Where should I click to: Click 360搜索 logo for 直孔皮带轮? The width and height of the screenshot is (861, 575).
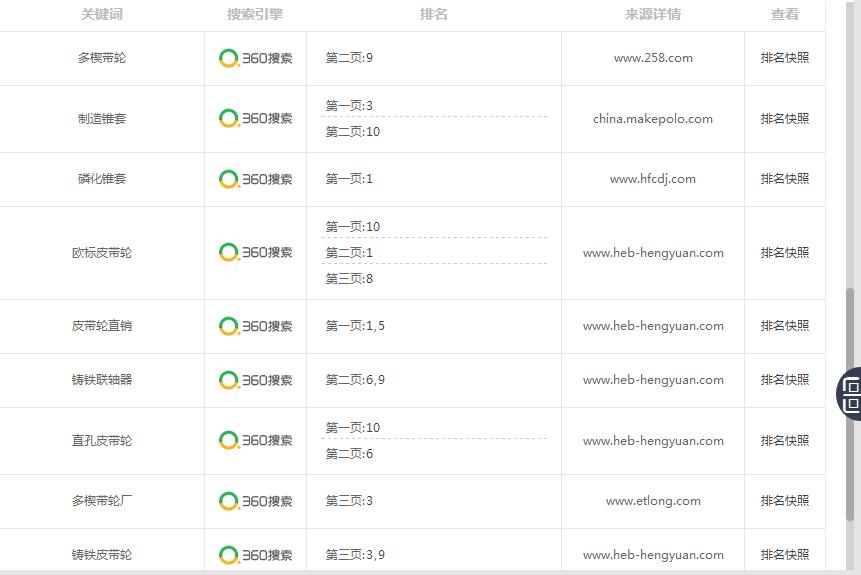click(255, 440)
